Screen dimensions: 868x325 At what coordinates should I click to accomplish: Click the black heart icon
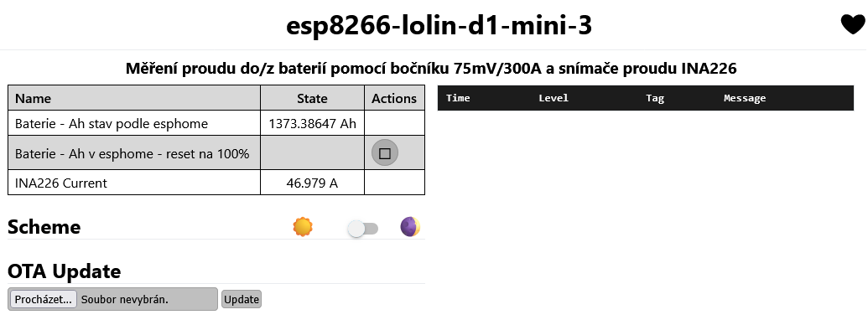point(853,25)
